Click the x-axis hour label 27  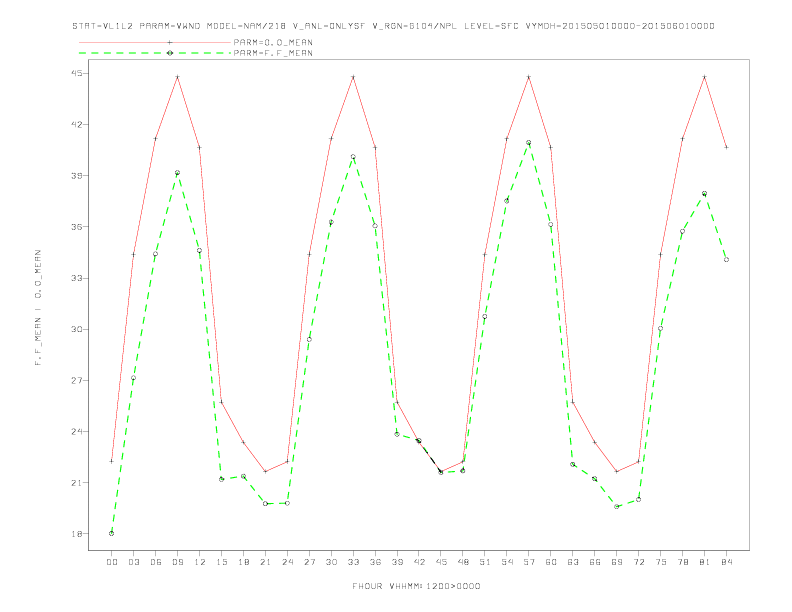click(309, 562)
